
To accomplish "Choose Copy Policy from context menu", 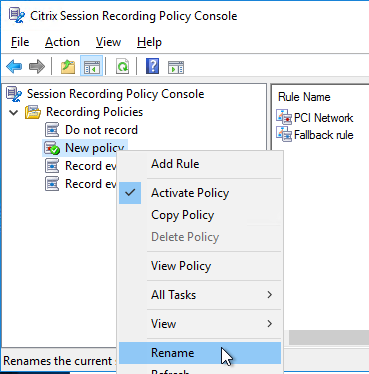I will 200,215.
